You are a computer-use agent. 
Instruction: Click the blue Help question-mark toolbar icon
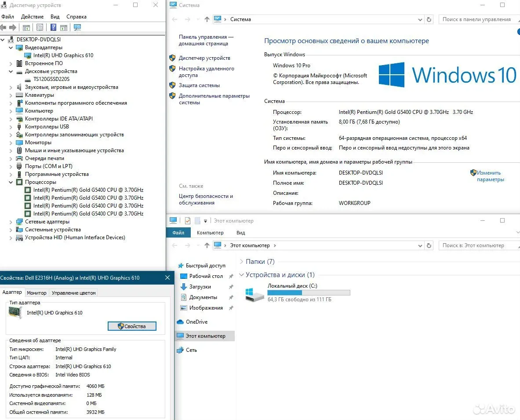click(53, 28)
